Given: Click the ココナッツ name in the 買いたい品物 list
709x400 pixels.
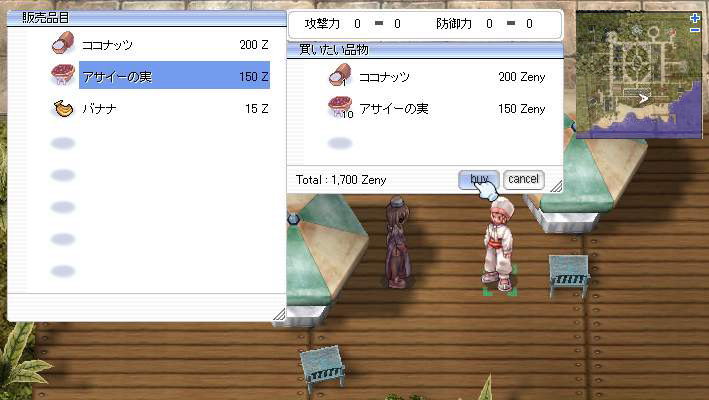Looking at the screenshot, I should point(384,77).
